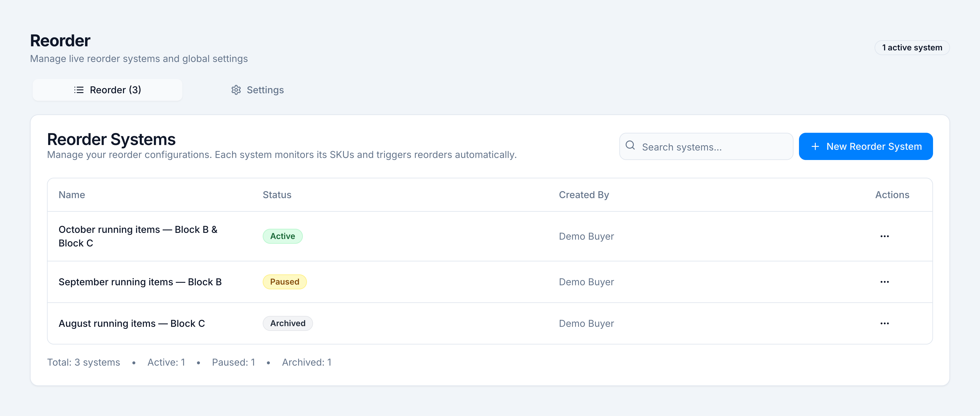The height and width of the screenshot is (416, 980).
Task: Click the Total: 3 systems summary
Action: pyautogui.click(x=83, y=363)
